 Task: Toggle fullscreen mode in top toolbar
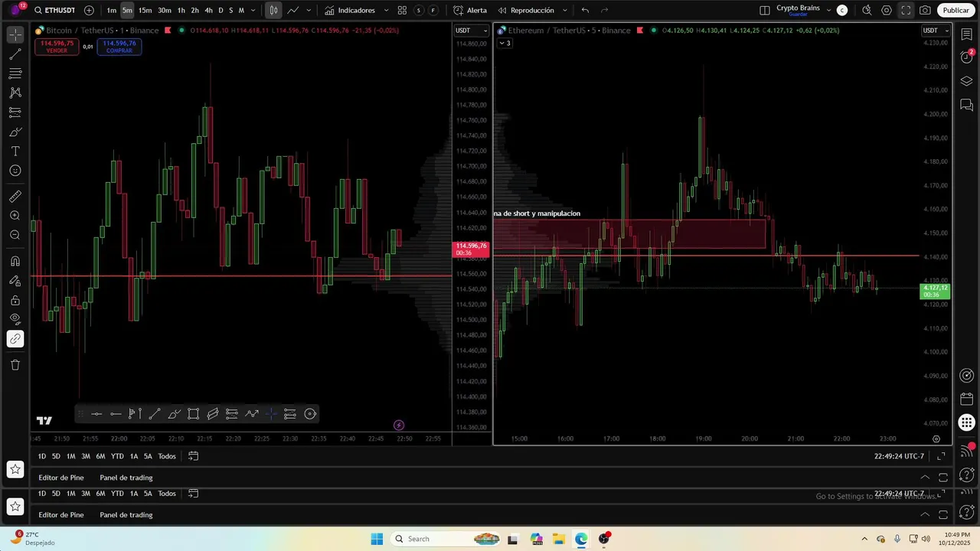click(x=906, y=10)
